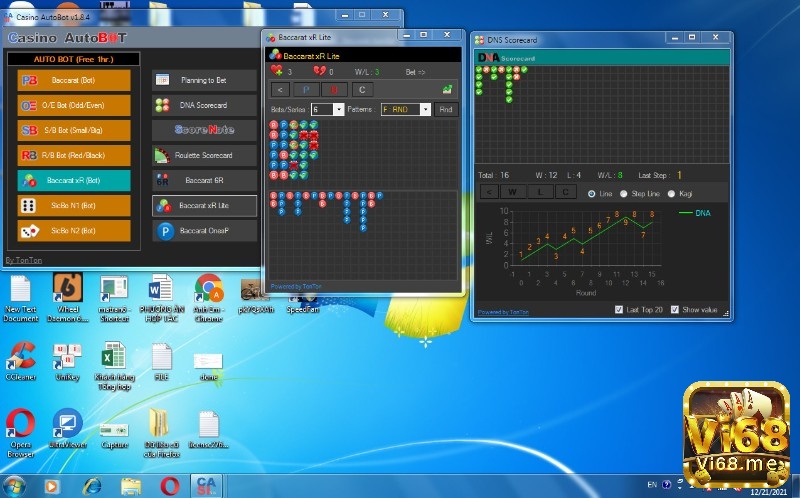Open Capture desktop icon
This screenshot has height=498, width=800.
pos(114,435)
